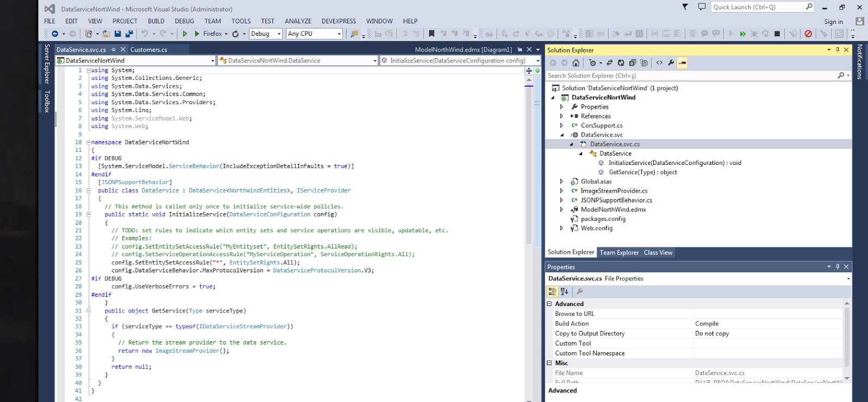Click the green double-arrow run icon
This screenshot has height=402, width=868.
[743, 34]
